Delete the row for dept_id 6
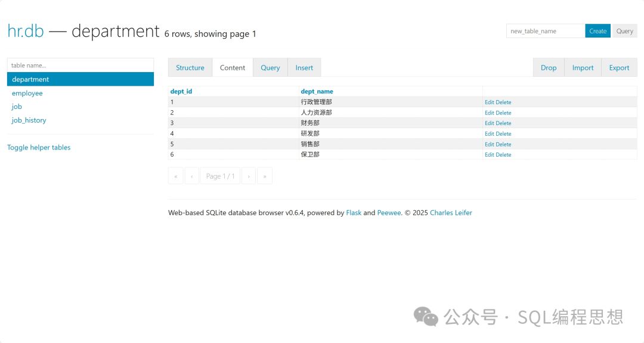Image resolution: width=644 pixels, height=343 pixels. [x=504, y=155]
